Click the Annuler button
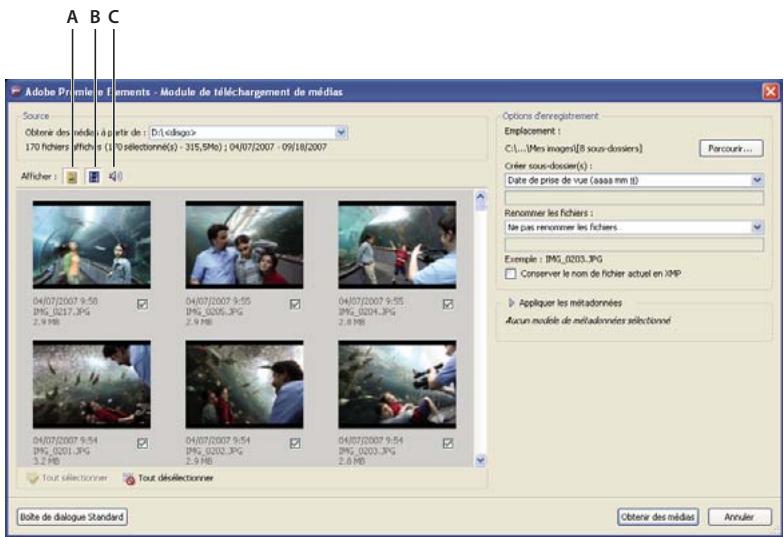This screenshot has width=784, height=537. [x=740, y=517]
